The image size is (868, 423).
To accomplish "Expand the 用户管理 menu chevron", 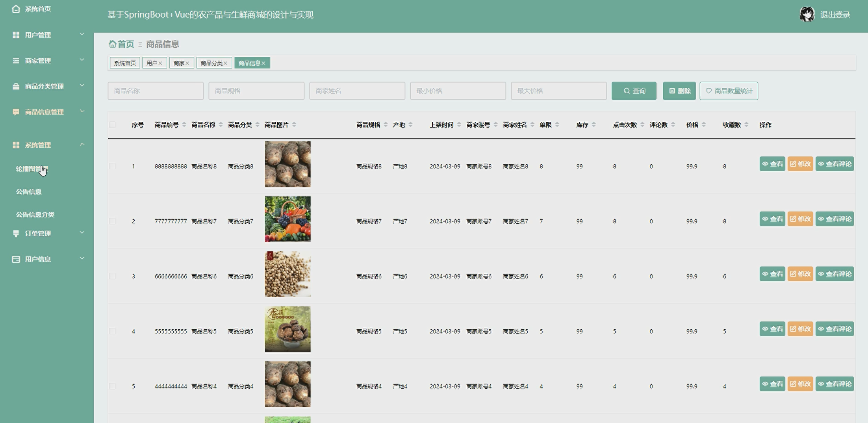I will [82, 34].
